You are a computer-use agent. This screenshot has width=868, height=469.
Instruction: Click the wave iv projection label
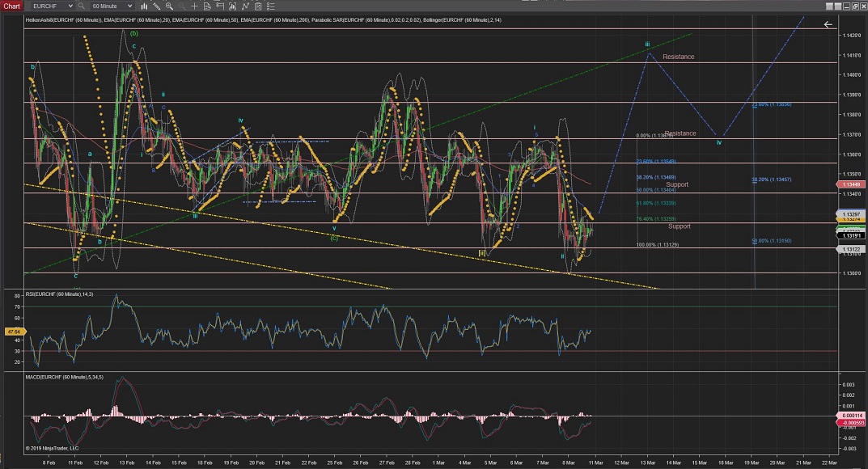click(x=719, y=142)
